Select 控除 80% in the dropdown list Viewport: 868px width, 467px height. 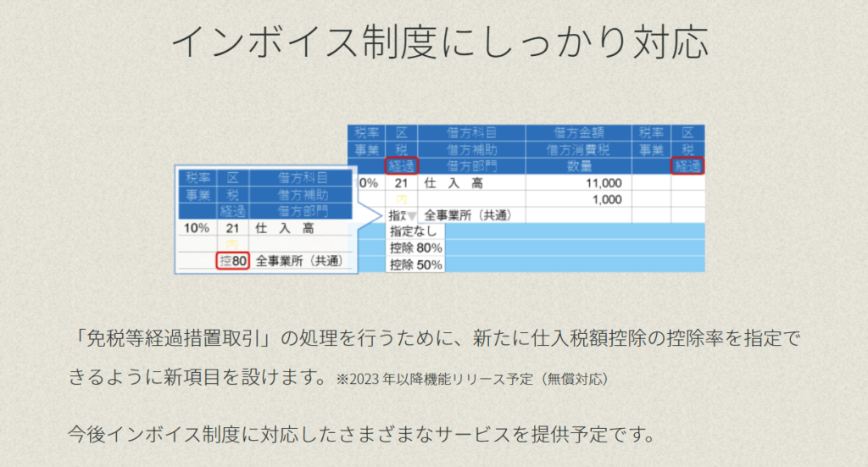[x=415, y=247]
